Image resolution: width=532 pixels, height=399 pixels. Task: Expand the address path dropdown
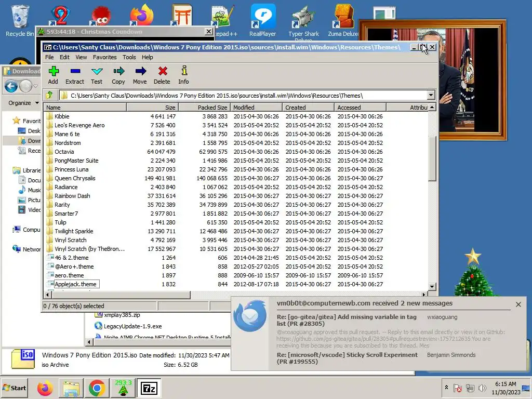431,96
